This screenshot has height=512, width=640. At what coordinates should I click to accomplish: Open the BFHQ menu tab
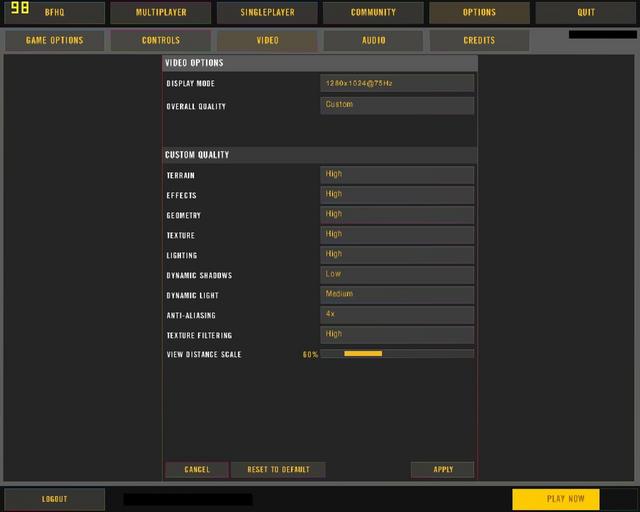tap(54, 12)
